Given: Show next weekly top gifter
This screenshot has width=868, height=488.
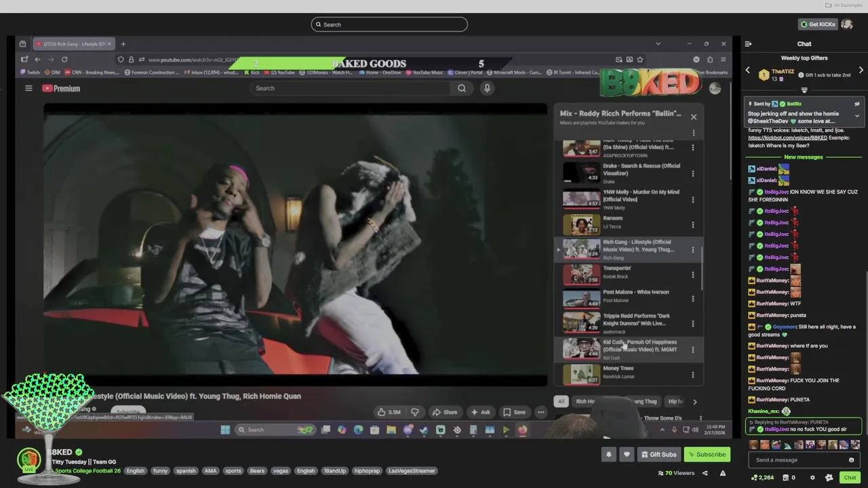Looking at the screenshot, I should click(861, 70).
